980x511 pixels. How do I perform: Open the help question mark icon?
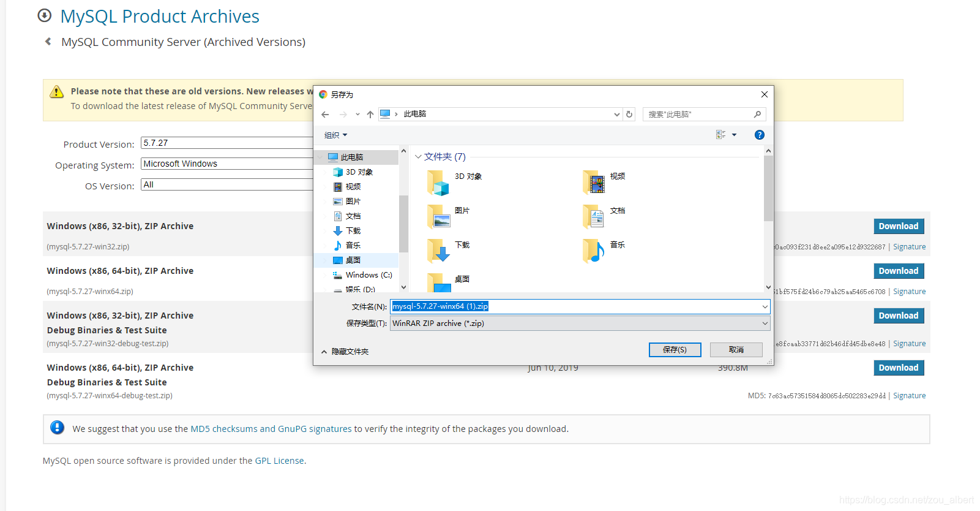tap(760, 135)
